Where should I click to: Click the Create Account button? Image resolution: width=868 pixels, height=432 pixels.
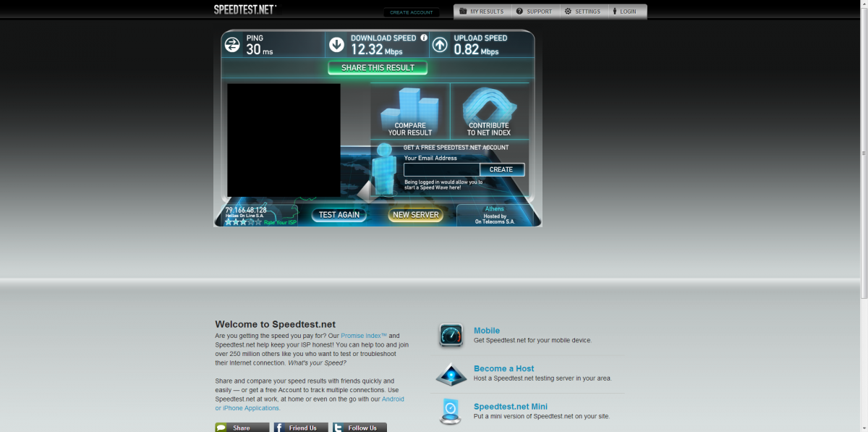[x=411, y=12]
